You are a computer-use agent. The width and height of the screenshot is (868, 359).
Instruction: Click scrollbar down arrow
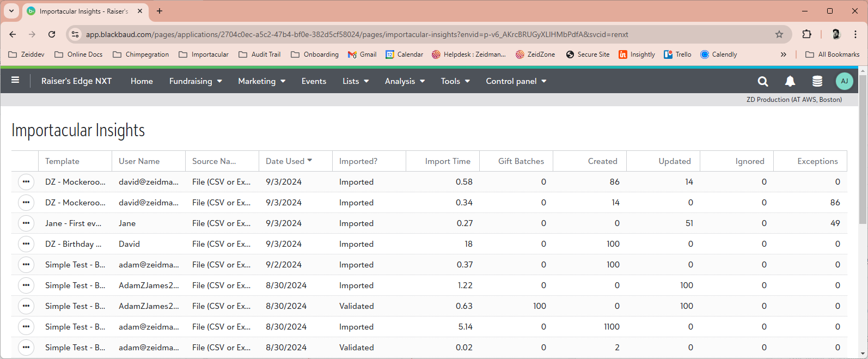pos(863,354)
